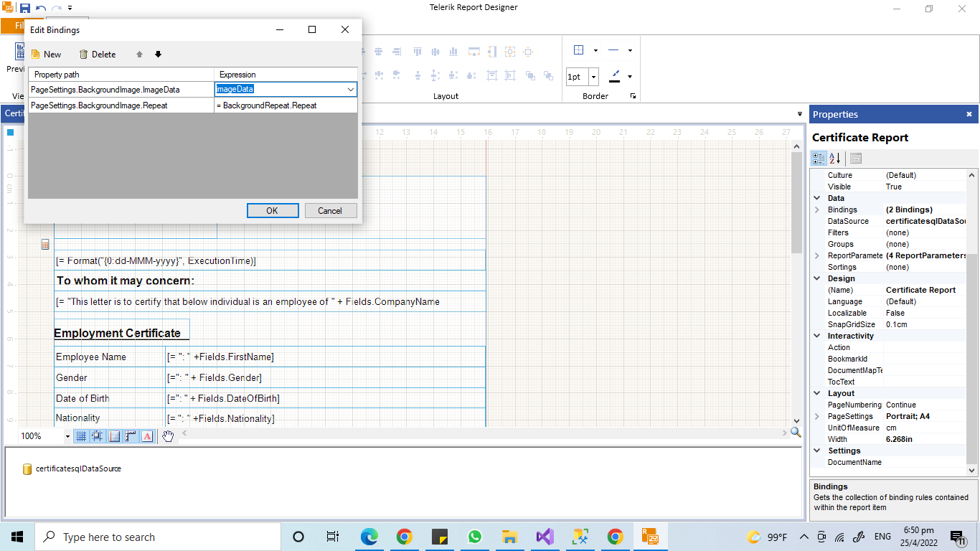Click the magnifier icon at the designer corner
Screen dimensions: 980x551
click(x=796, y=432)
